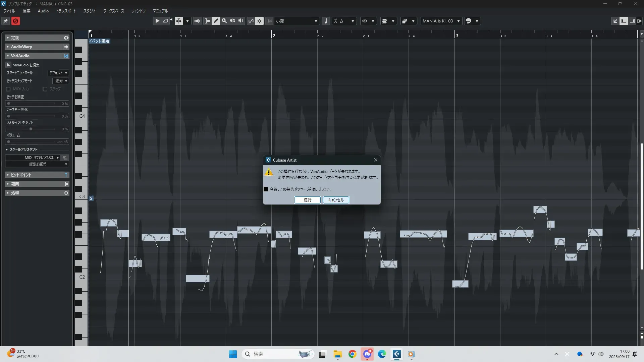Select the Range Selection tool
The height and width of the screenshot is (362, 644).
pos(207,21)
